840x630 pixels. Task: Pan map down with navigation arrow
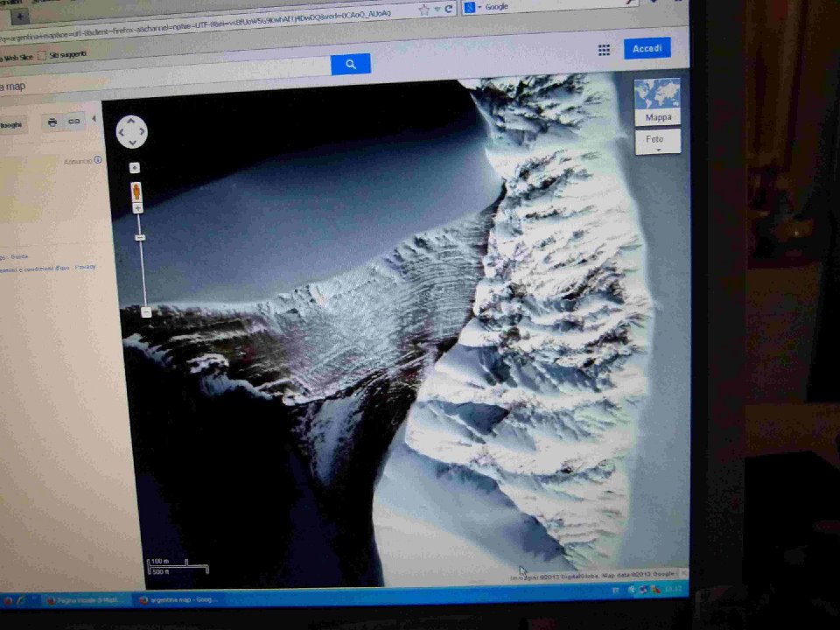click(x=132, y=142)
